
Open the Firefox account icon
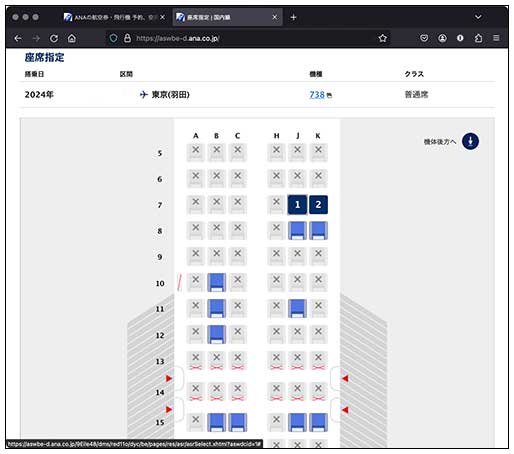(442, 38)
